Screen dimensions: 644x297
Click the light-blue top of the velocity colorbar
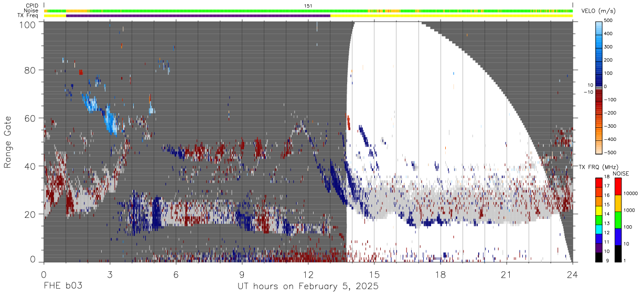tap(599, 27)
